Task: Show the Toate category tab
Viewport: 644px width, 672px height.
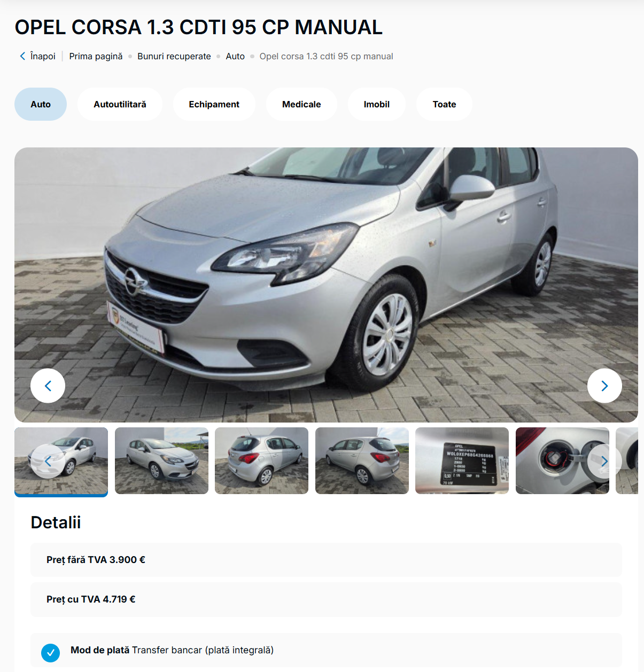Action: click(x=444, y=104)
